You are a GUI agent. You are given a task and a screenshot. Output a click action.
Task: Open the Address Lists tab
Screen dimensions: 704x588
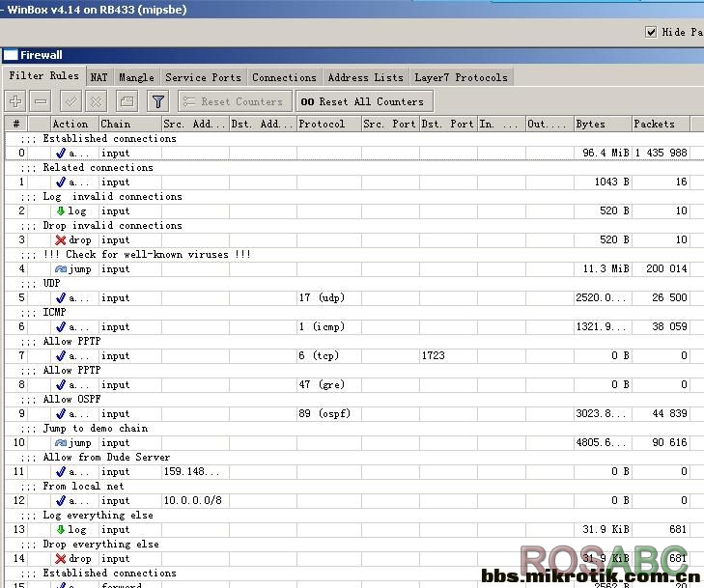coord(365,77)
